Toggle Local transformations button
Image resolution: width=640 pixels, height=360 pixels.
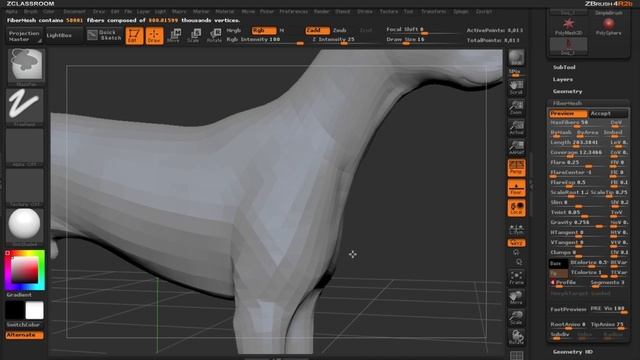(x=516, y=208)
